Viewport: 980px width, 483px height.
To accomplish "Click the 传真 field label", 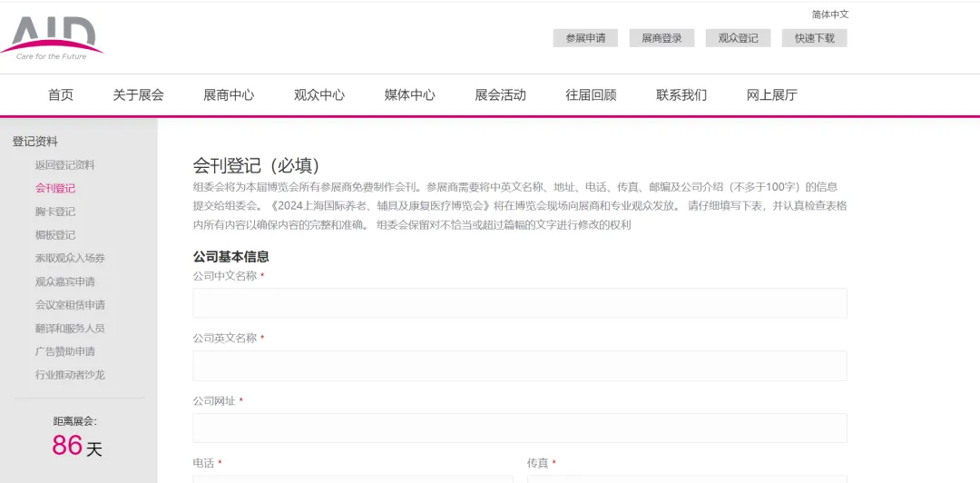I will tap(537, 464).
